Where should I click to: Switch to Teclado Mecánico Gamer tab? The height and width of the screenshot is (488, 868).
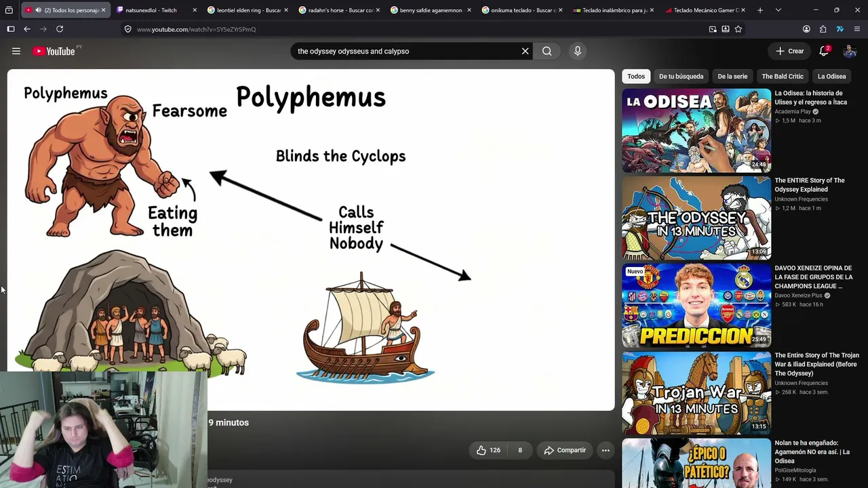(705, 10)
